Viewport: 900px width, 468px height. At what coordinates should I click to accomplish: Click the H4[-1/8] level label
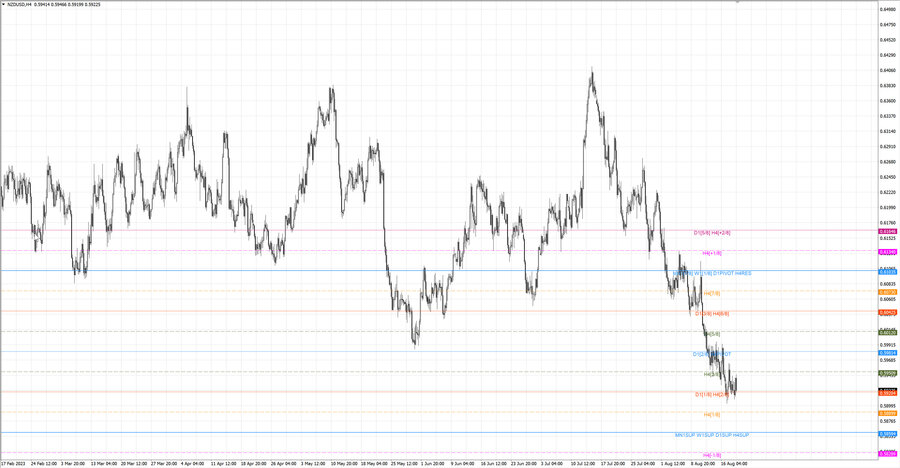pyautogui.click(x=712, y=455)
